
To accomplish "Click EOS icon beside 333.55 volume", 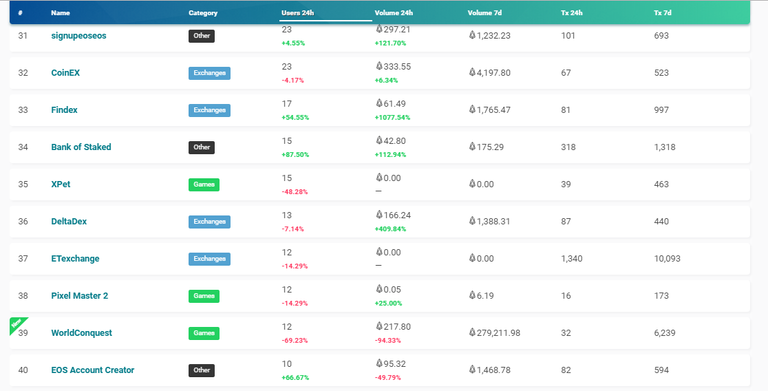I will [379, 66].
